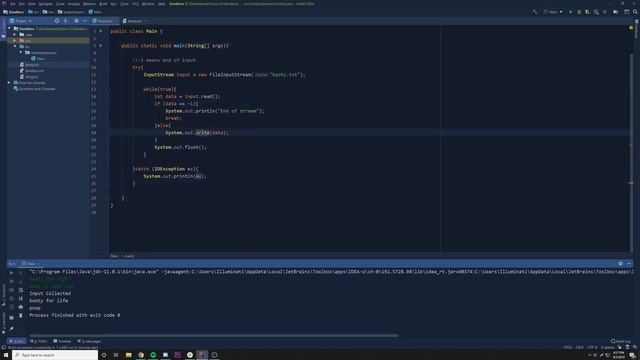
Task: Open the Run tool window button
Action: (16, 341)
